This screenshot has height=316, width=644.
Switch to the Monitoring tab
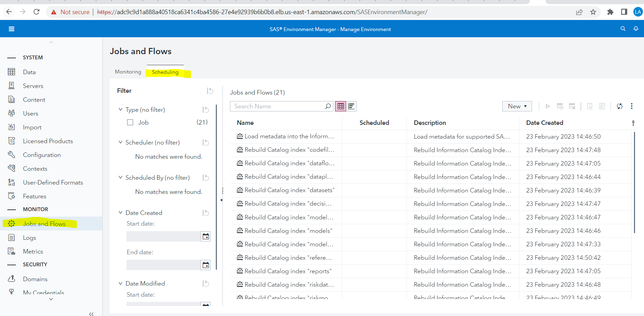click(128, 72)
